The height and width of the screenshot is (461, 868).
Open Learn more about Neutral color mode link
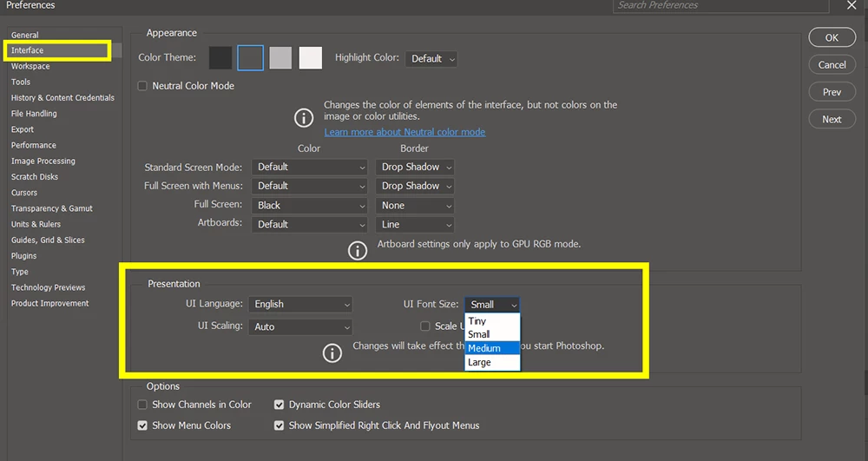(404, 132)
